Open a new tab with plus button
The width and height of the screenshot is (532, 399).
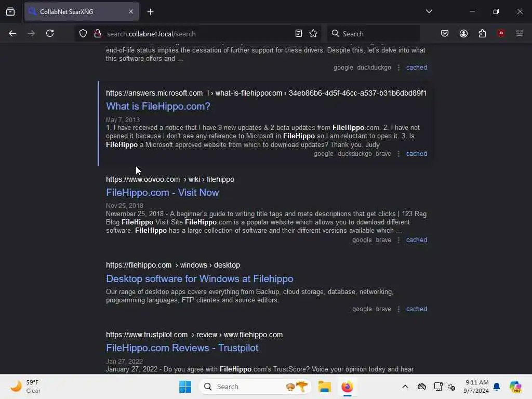151,12
